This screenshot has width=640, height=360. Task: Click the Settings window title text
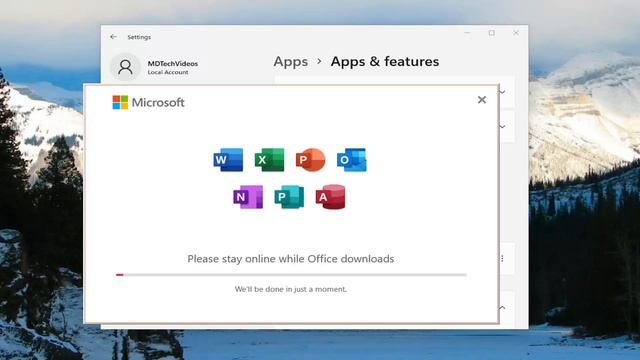click(x=139, y=37)
